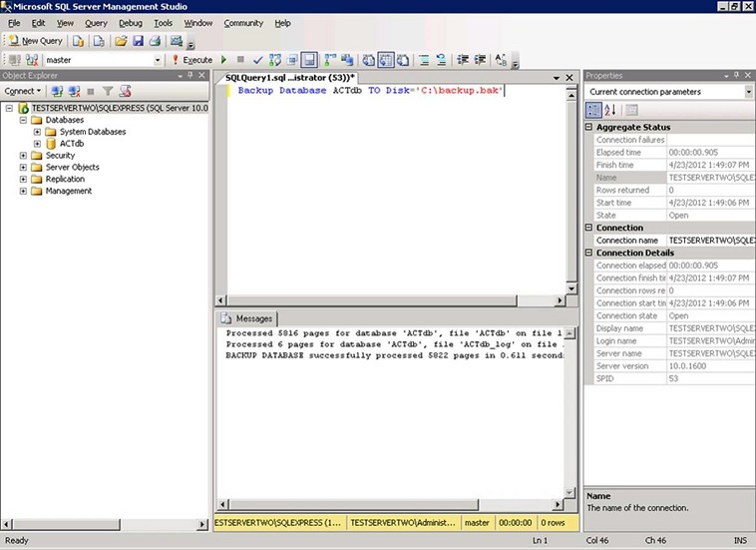
Task: Click the Open File folder icon
Action: pos(120,41)
